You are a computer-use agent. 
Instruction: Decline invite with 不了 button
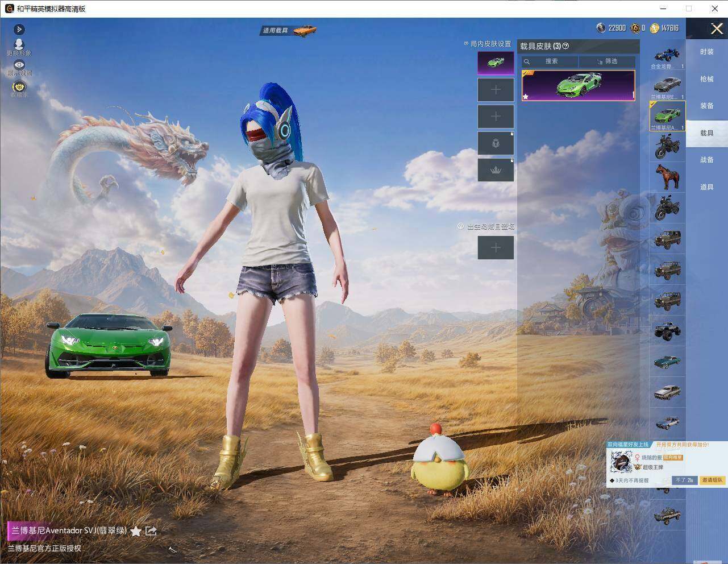pyautogui.click(x=684, y=480)
